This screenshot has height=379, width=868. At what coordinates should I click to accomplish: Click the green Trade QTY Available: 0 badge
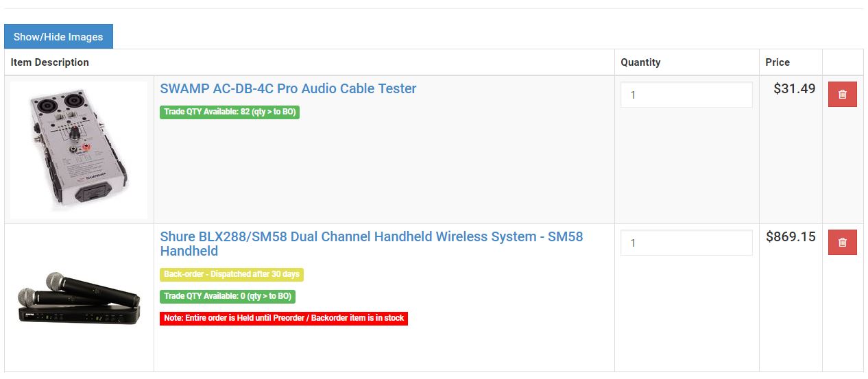point(228,296)
